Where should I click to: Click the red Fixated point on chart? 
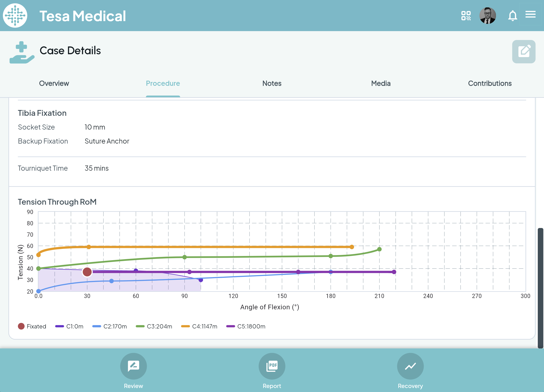(x=87, y=272)
